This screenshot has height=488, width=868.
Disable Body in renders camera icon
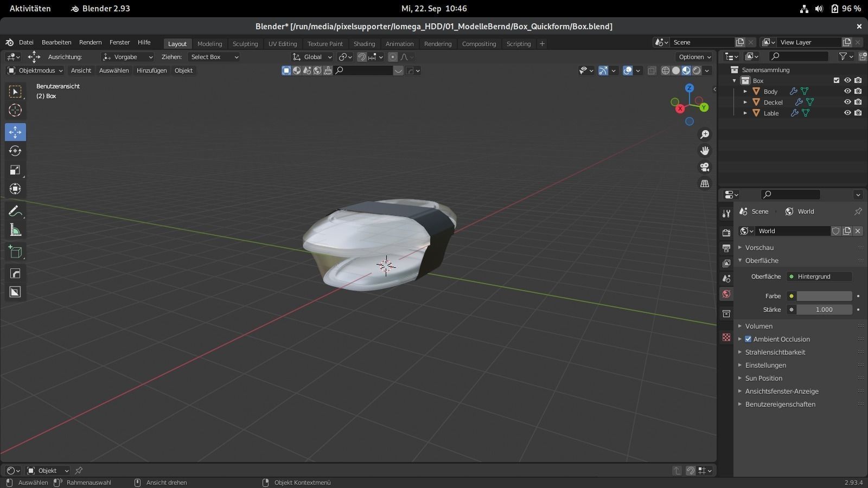click(x=858, y=91)
